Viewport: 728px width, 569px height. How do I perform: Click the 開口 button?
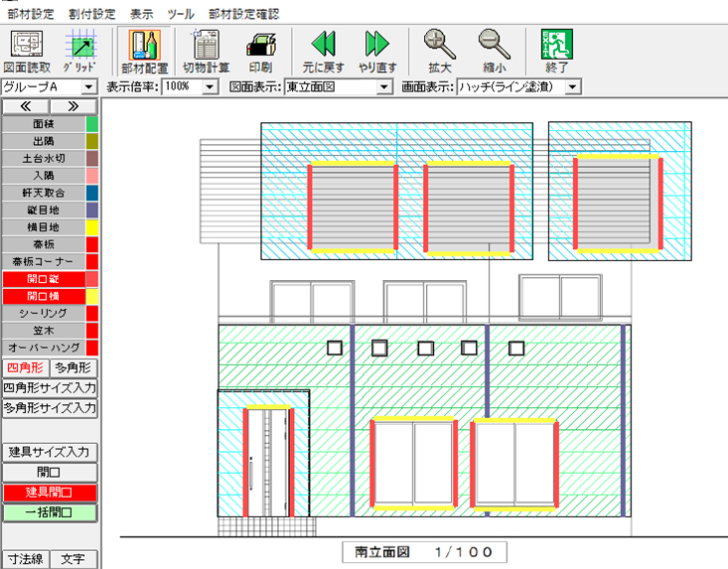click(x=50, y=473)
